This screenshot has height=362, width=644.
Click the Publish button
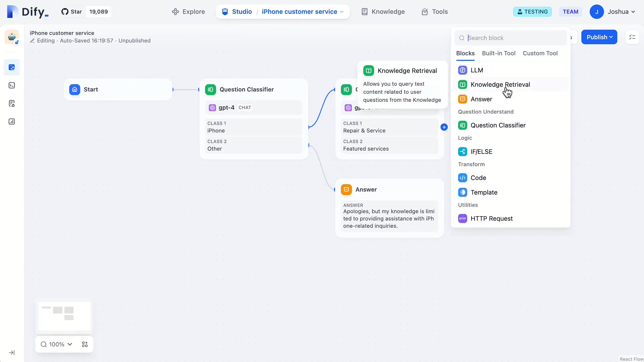click(598, 37)
